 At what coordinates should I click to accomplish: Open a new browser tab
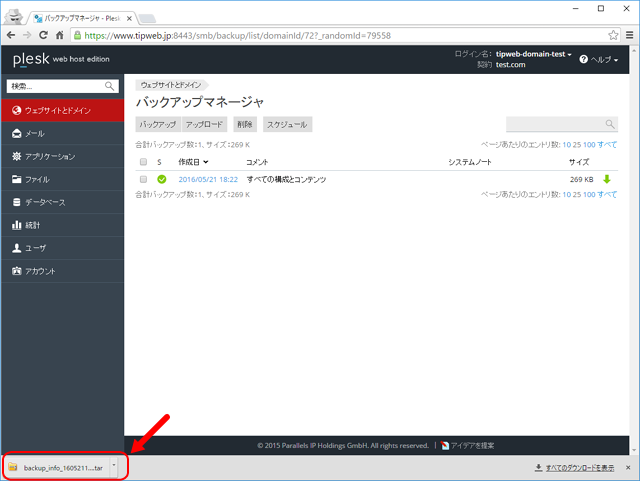[x=147, y=18]
